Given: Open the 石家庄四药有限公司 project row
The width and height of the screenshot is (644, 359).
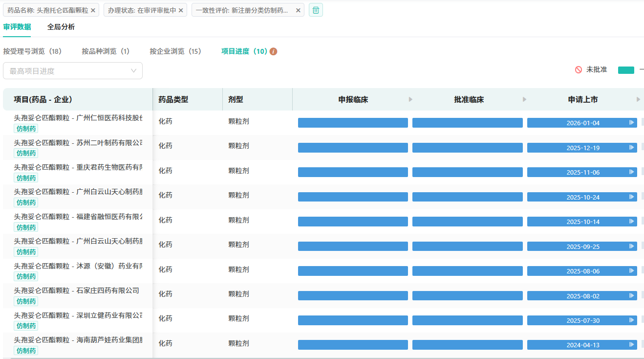Looking at the screenshot, I should pos(76,291).
